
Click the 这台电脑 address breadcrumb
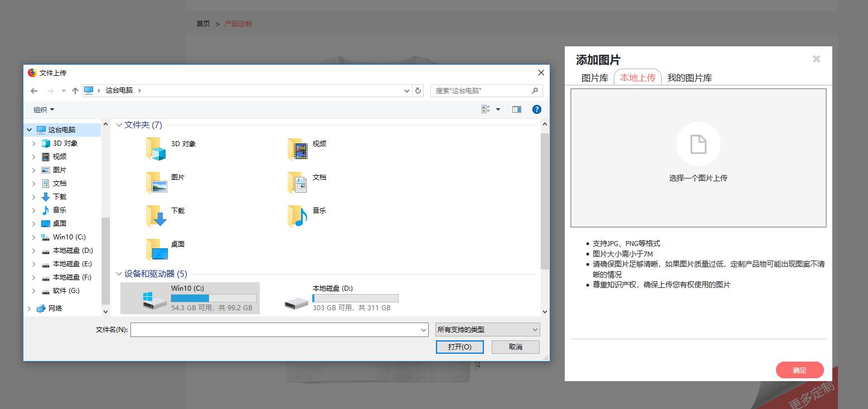119,90
